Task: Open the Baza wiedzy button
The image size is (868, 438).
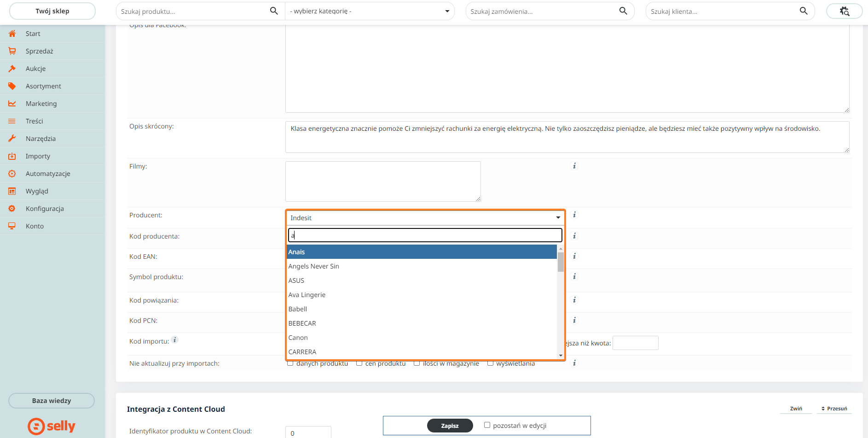Action: click(52, 401)
